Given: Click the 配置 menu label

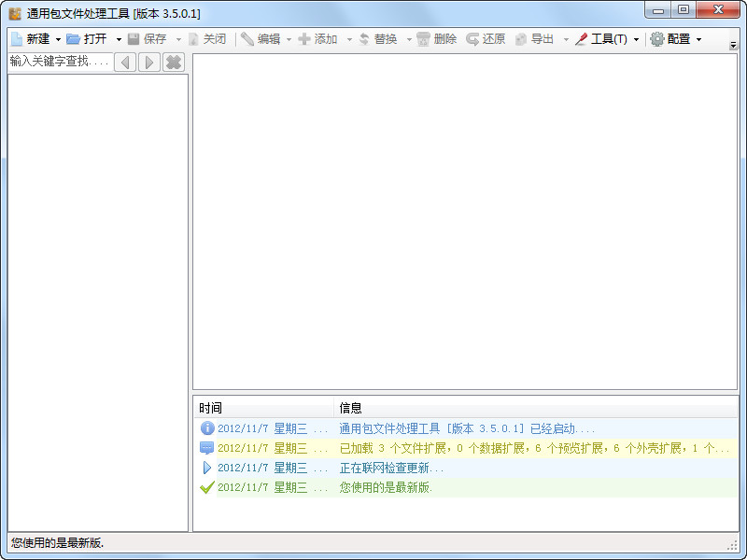Looking at the screenshot, I should pos(679,39).
